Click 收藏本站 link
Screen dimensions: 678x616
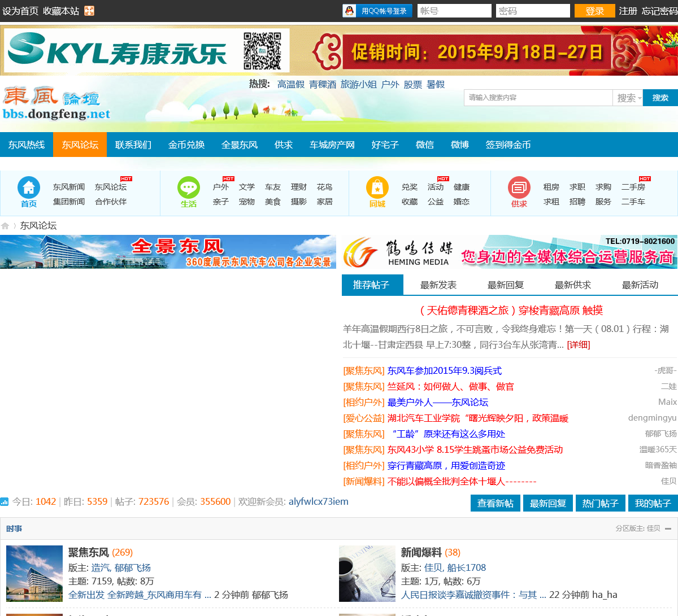coord(61,11)
